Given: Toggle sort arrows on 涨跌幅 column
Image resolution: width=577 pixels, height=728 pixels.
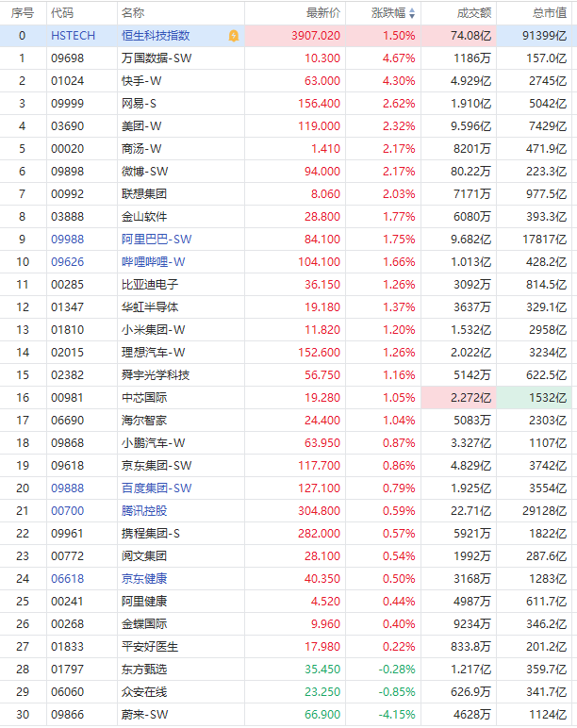Looking at the screenshot, I should click(412, 13).
